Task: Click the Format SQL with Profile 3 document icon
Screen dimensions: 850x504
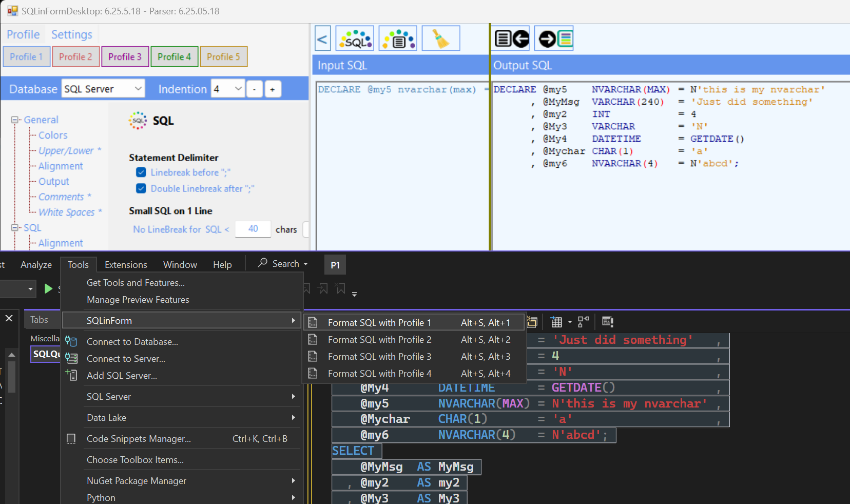Action: (313, 356)
